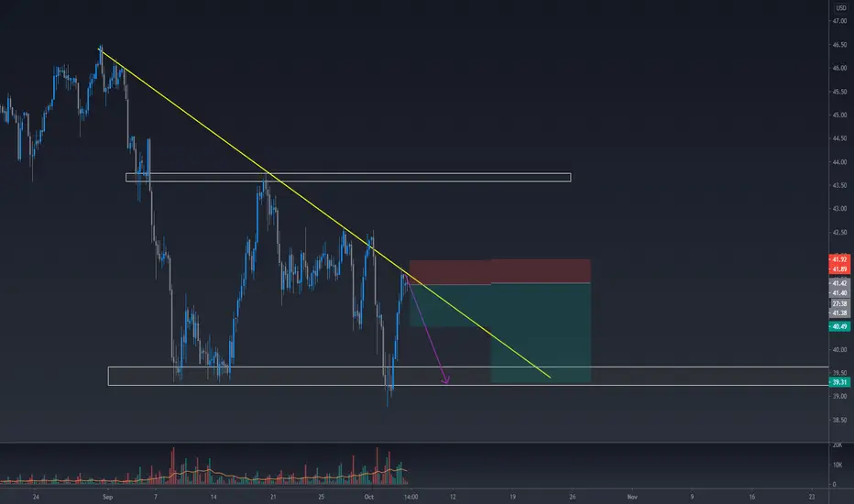Viewport: 854px width, 504px height.
Task: Click the Sep label on the time axis
Action: [x=107, y=497]
